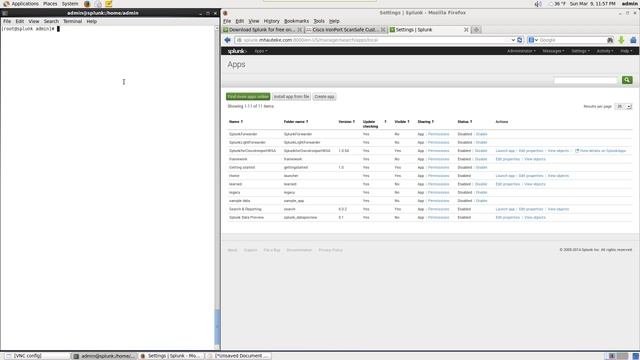640x360 pixels.
Task: Launch the Home app
Action: tap(505, 176)
